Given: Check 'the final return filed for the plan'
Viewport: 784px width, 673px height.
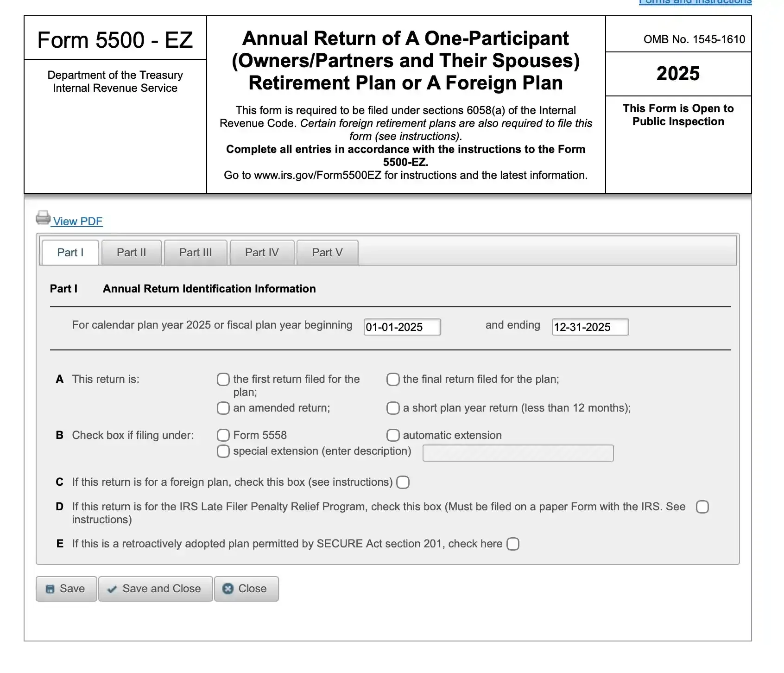Looking at the screenshot, I should click(393, 380).
